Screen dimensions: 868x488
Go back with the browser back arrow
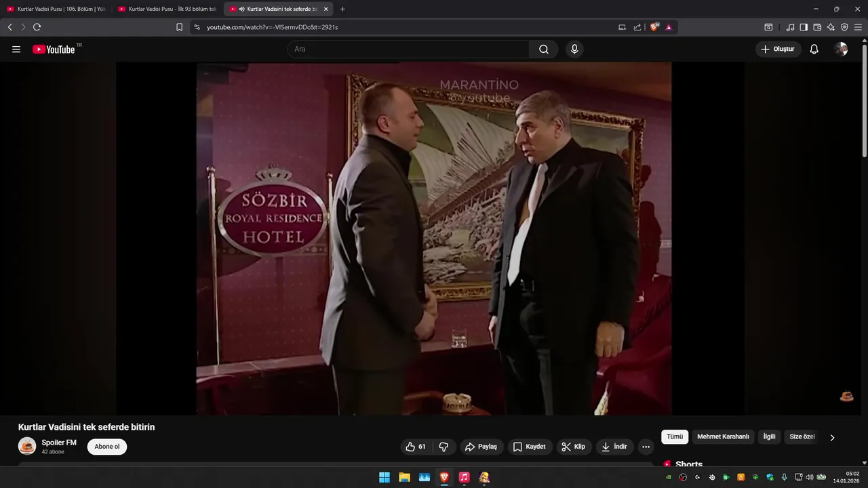[x=9, y=27]
